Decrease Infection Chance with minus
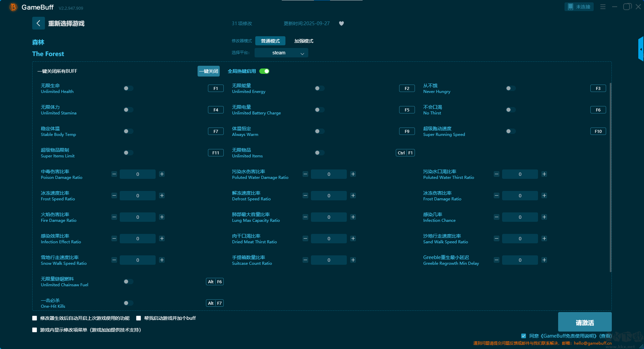This screenshot has width=644, height=349. point(496,217)
